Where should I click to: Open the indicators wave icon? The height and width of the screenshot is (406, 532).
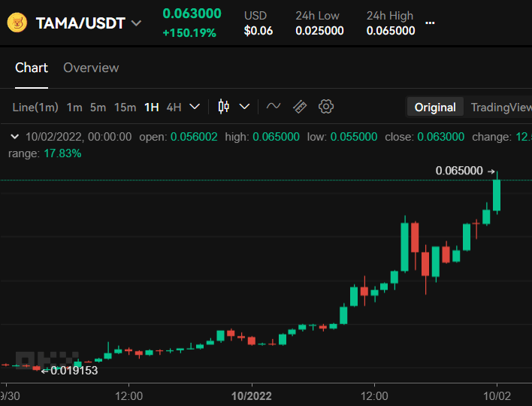point(274,107)
